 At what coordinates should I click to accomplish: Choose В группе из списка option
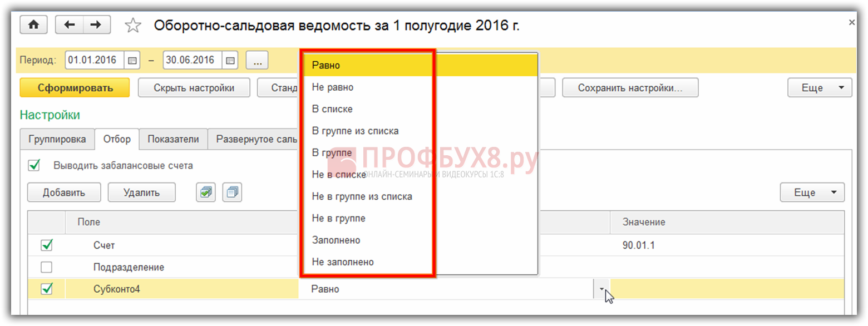coord(421,131)
